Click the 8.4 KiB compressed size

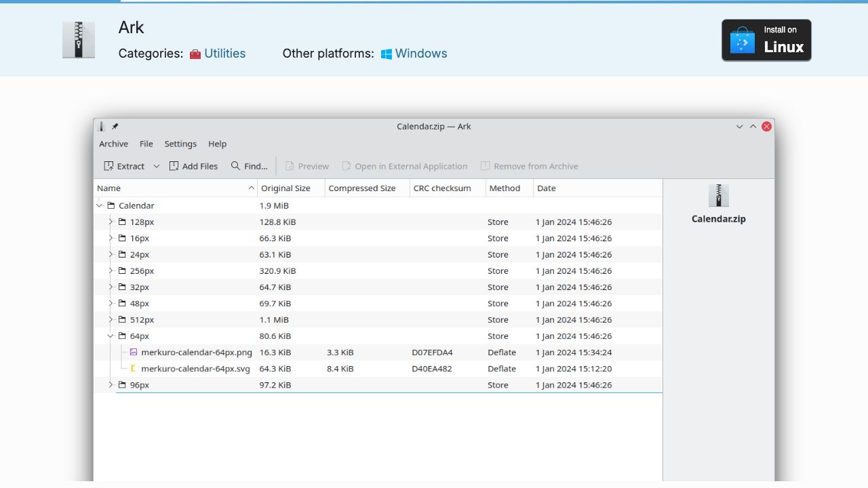pyautogui.click(x=340, y=369)
